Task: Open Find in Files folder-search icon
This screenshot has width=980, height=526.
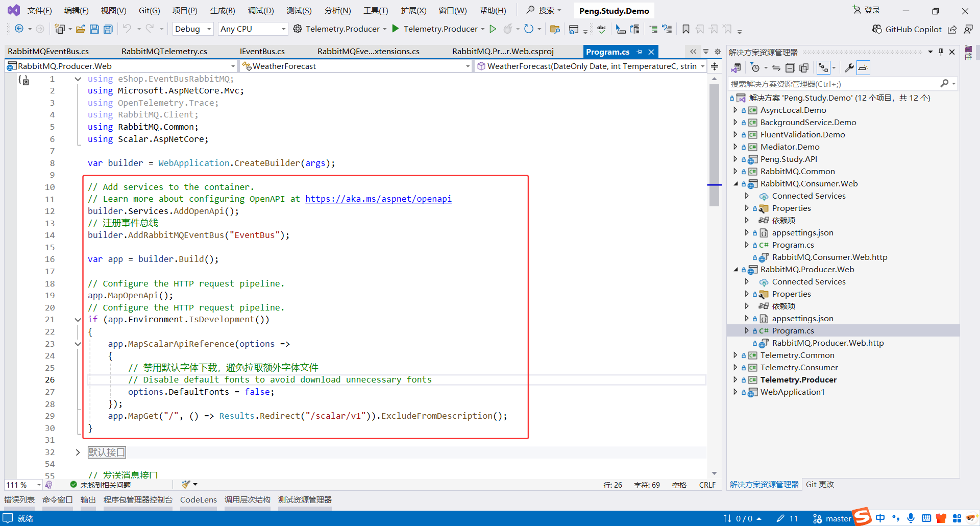Action: 555,29
